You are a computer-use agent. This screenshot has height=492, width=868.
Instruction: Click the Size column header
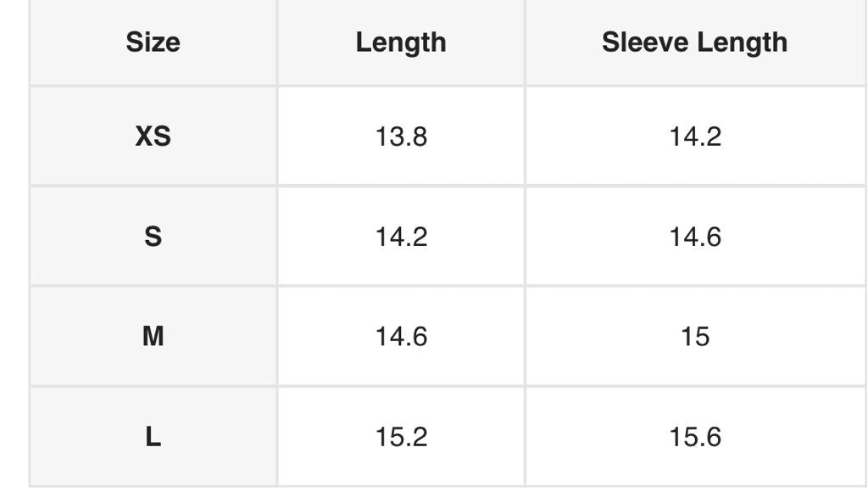pos(153,42)
